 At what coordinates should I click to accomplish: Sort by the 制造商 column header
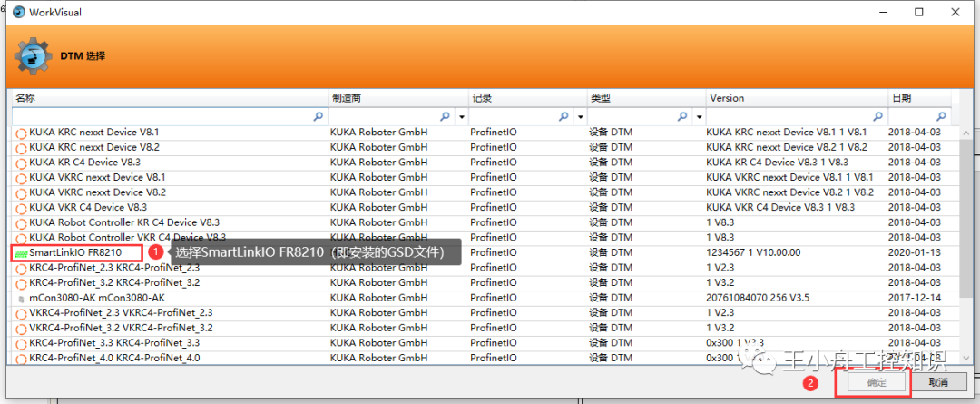coord(398,98)
